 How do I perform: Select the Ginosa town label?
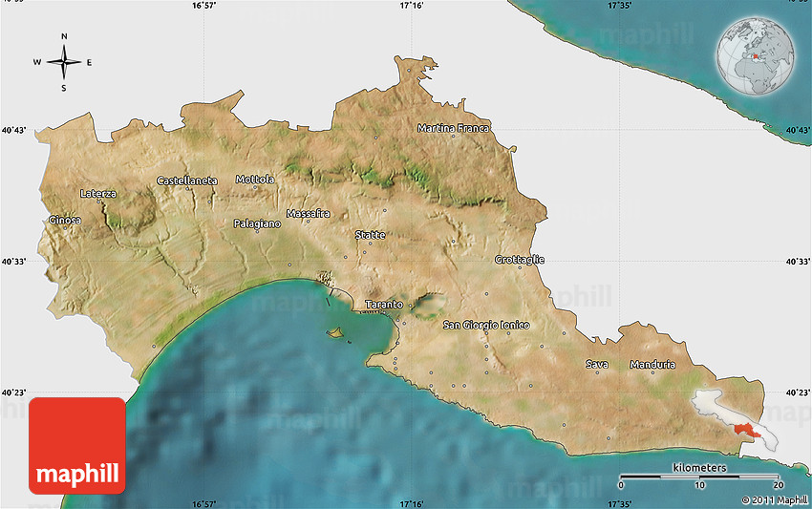tap(65, 221)
